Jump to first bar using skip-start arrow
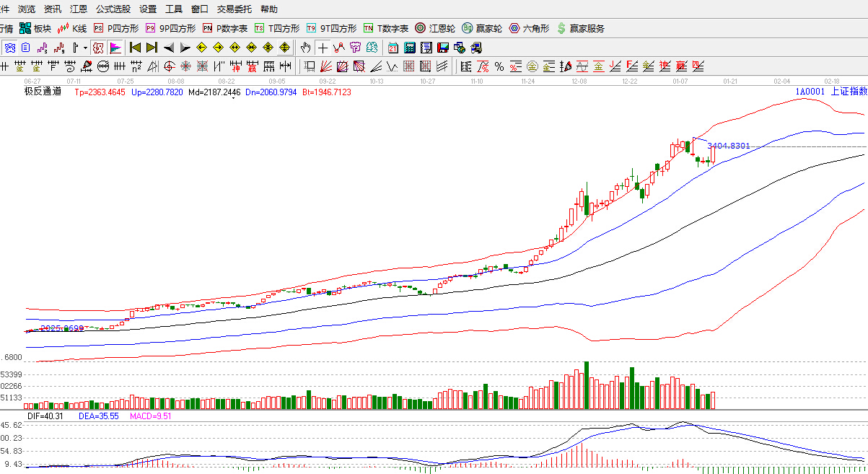The height and width of the screenshot is (474, 868). click(x=135, y=48)
